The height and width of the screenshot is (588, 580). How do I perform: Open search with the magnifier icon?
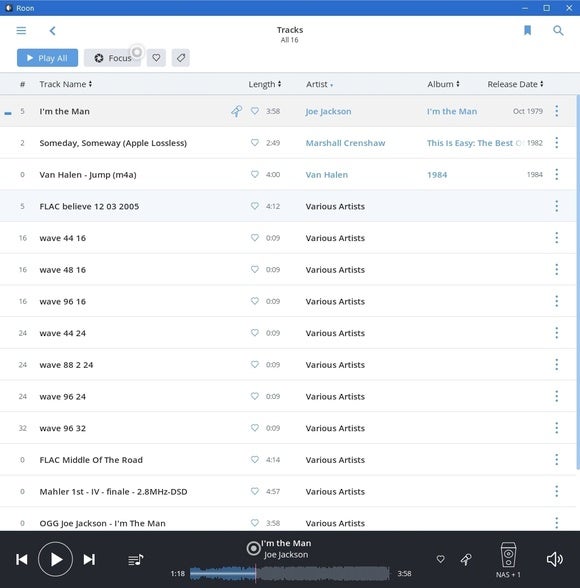(x=558, y=30)
